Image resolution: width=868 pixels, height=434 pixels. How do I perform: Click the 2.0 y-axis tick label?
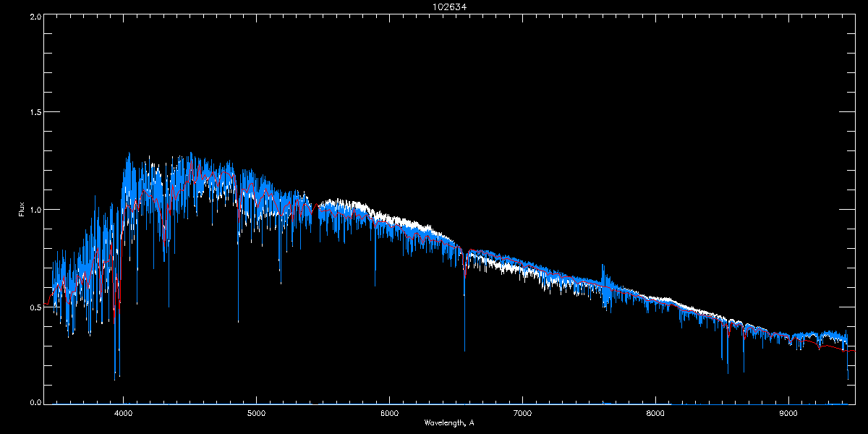pyautogui.click(x=35, y=17)
